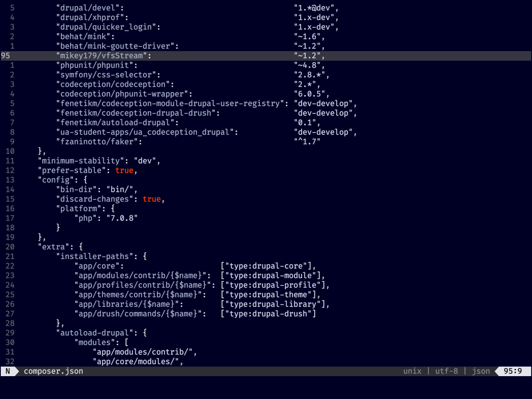Click the "config" key
532x399 pixels.
[56, 180]
